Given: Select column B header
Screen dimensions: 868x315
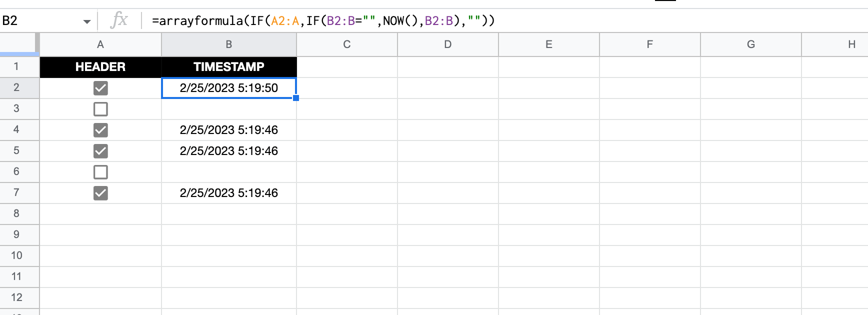Looking at the screenshot, I should click(x=229, y=44).
